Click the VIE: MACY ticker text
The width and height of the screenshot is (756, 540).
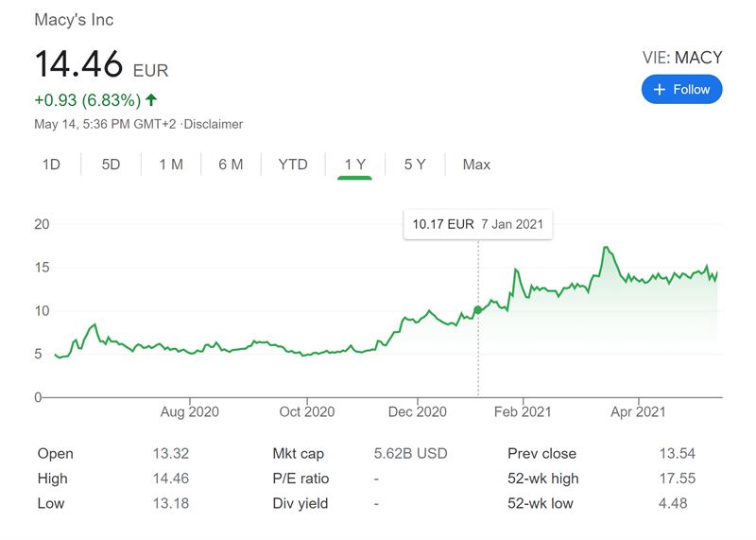click(x=681, y=58)
